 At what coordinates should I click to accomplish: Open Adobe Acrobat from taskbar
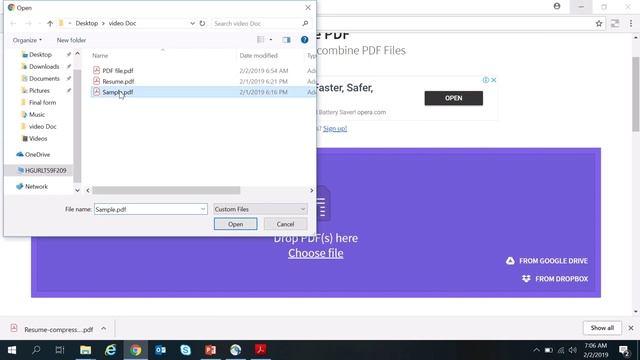[x=260, y=349]
